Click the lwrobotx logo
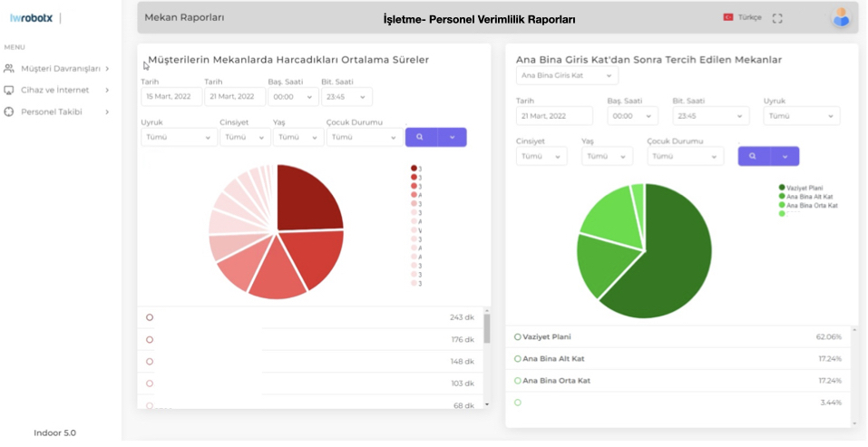Viewport: 868px width, 447px height. [31, 18]
